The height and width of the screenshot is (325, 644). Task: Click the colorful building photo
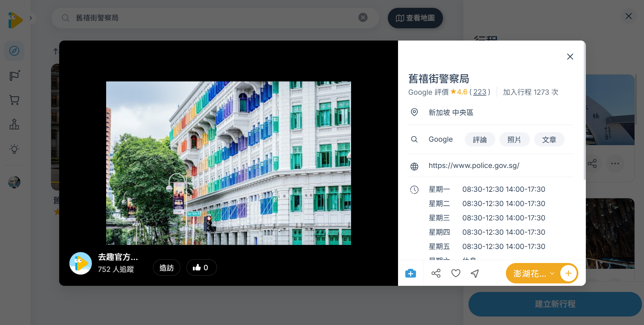pyautogui.click(x=229, y=163)
